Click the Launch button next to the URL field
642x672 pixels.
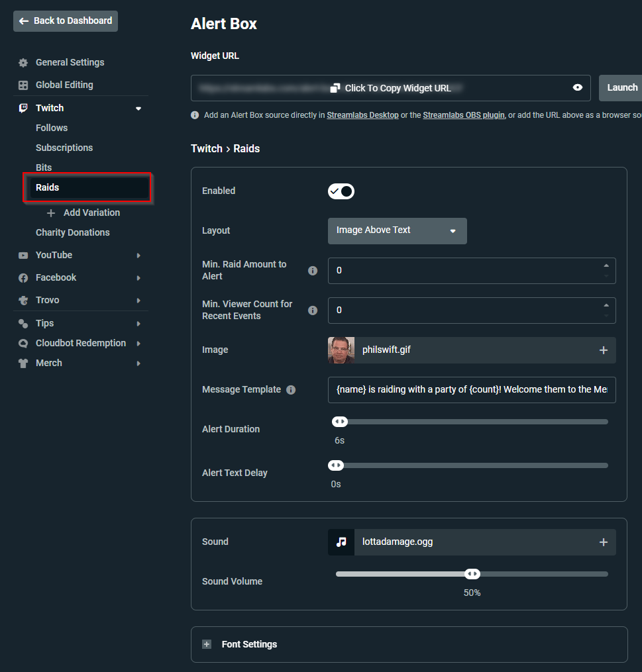click(x=621, y=87)
